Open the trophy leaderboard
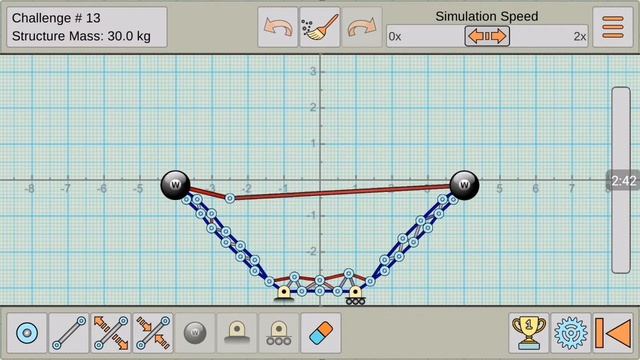The width and height of the screenshot is (640, 360). tap(529, 333)
